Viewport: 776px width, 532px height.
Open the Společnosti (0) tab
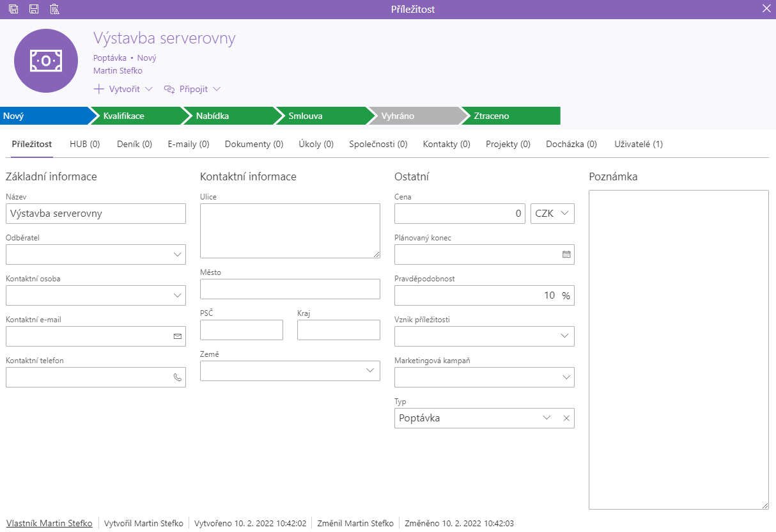coord(378,145)
